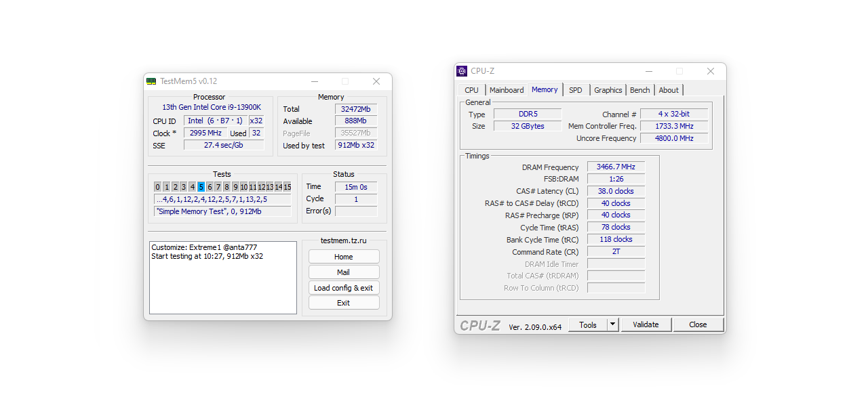The image size is (868, 420).
Task: Click the processor name '13th Gen Intel Core i9-13900K'
Action: click(212, 108)
